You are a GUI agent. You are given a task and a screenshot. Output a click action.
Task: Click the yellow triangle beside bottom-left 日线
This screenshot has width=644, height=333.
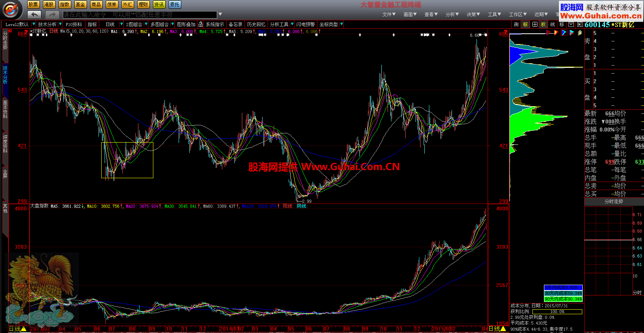[24, 329]
